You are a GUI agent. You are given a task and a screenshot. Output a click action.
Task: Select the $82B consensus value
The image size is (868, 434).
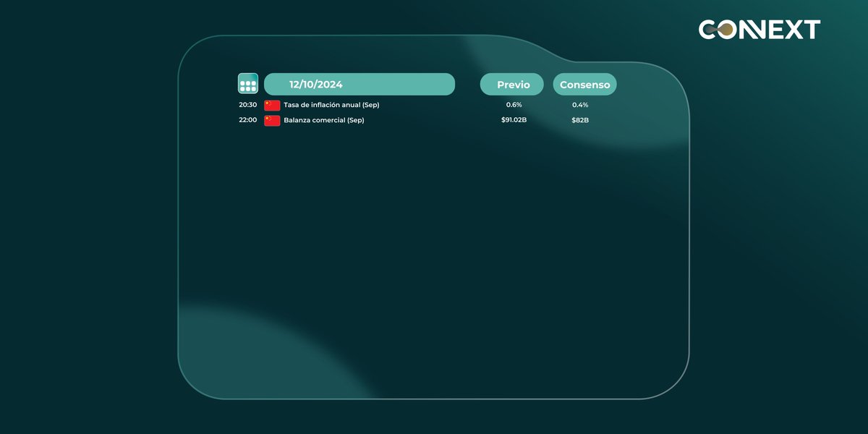tap(580, 120)
